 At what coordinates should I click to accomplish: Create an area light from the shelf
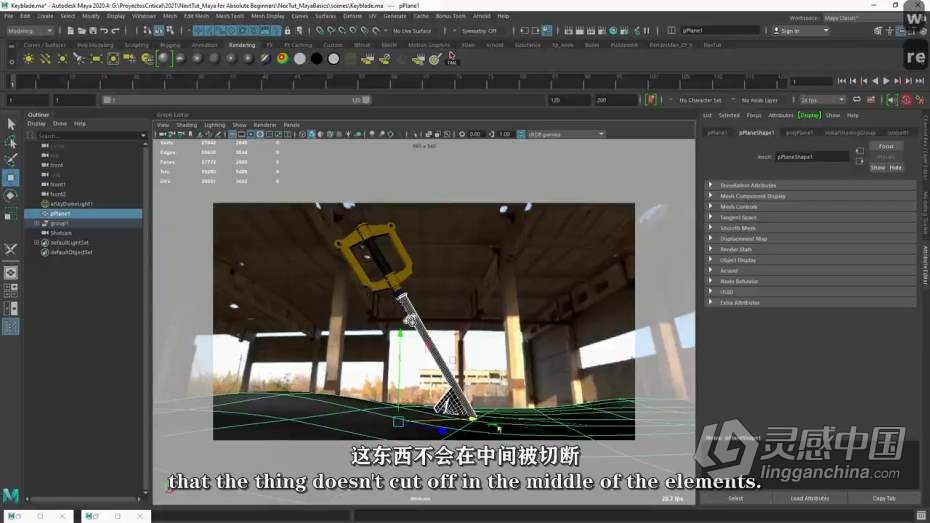[96, 59]
